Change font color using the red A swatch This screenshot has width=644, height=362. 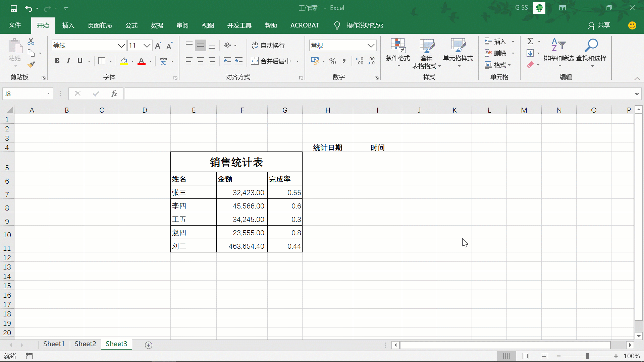tap(142, 61)
